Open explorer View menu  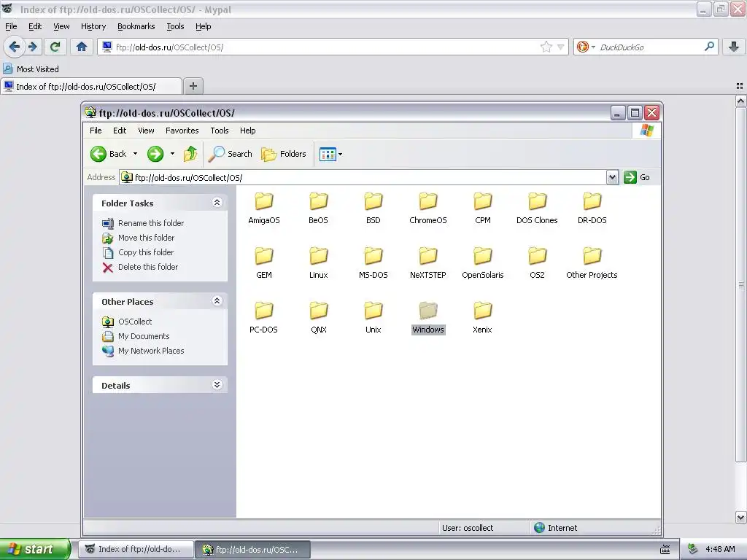(146, 131)
